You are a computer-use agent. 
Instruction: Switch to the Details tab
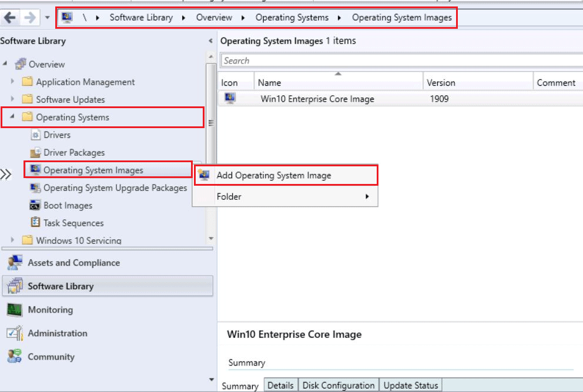281,386
